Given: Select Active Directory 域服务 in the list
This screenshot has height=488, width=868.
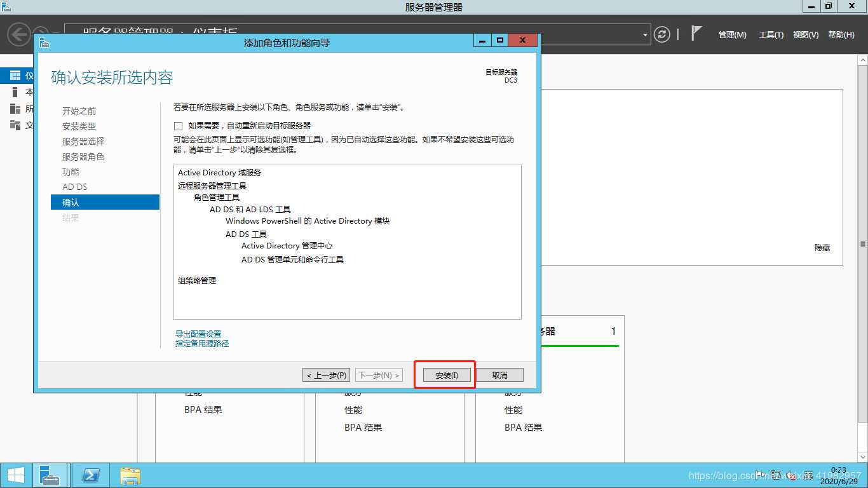Looking at the screenshot, I should [219, 173].
